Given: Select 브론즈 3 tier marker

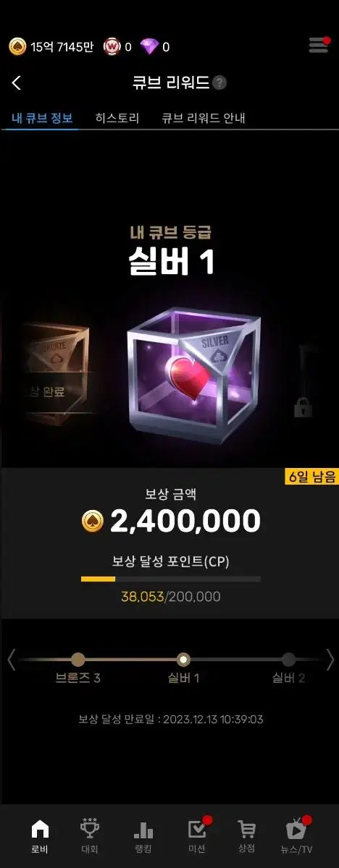Looking at the screenshot, I should pos(78,660).
